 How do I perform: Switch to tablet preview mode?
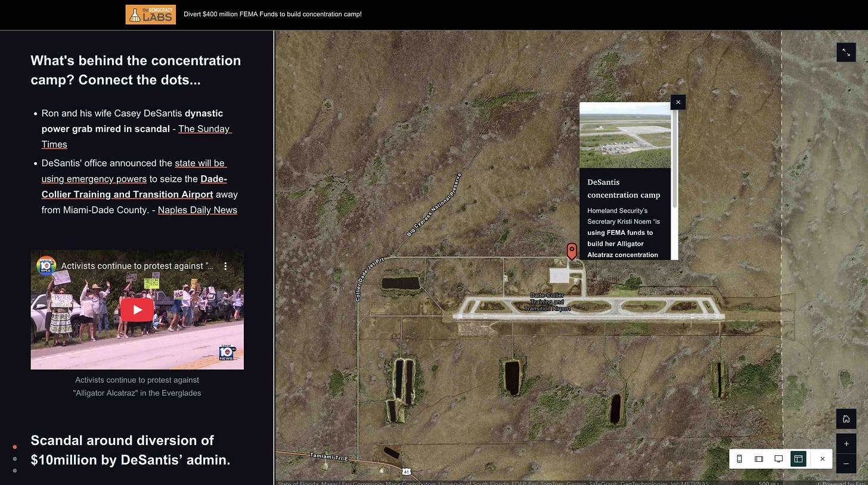pos(759,459)
